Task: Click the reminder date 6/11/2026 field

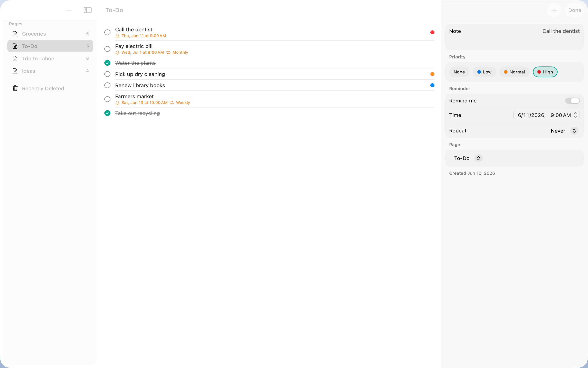Action: (532, 115)
